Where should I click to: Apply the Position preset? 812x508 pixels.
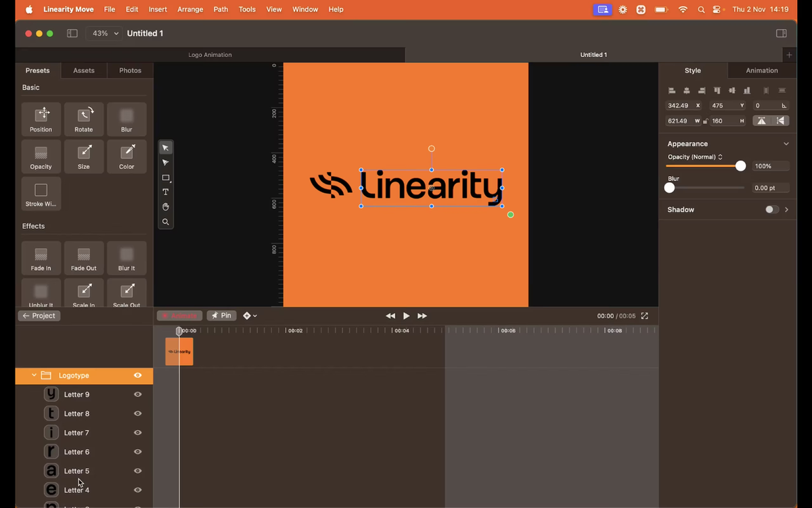tap(41, 119)
